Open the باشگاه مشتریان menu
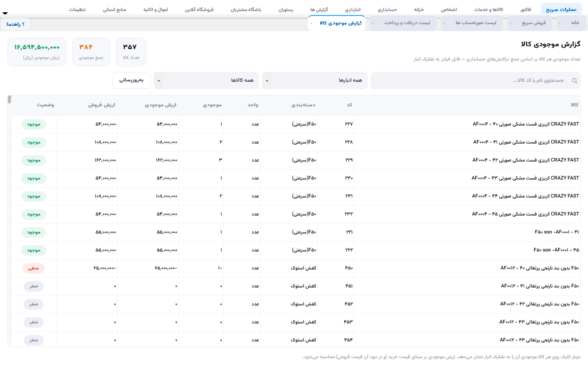Screen dimensions: 588x368 (x=246, y=9)
